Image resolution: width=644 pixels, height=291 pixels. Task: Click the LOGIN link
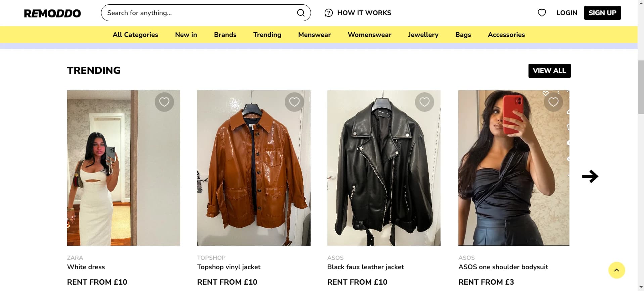(x=567, y=13)
